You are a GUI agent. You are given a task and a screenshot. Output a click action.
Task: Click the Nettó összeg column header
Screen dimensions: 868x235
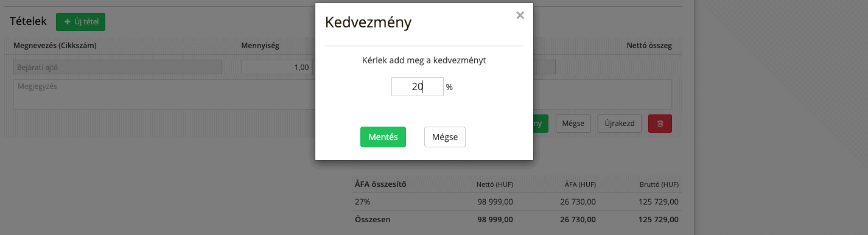click(649, 46)
